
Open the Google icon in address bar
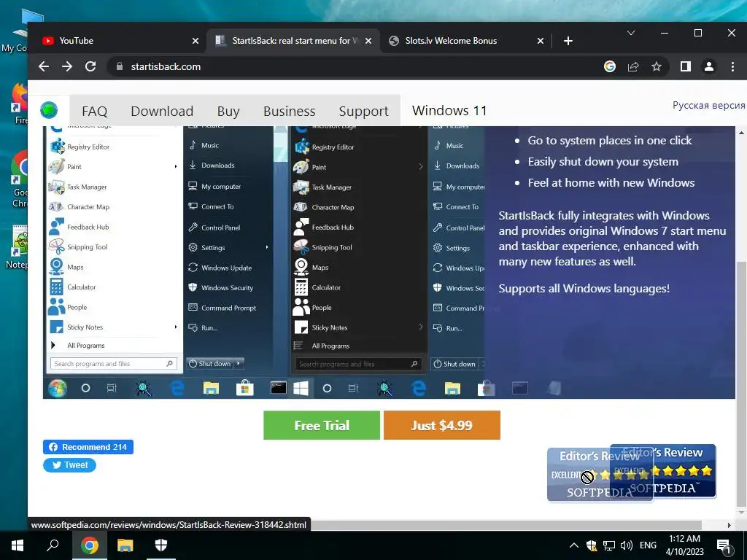click(610, 66)
